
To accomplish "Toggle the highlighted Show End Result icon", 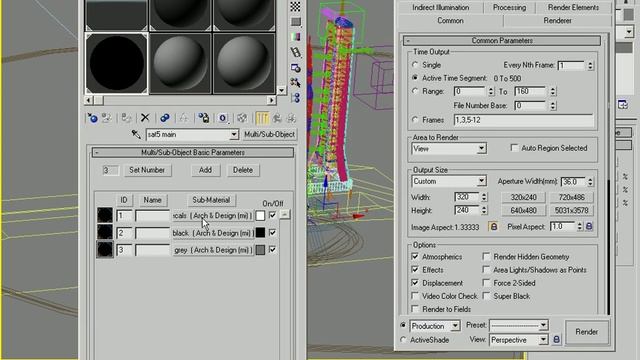I will tap(262, 118).
